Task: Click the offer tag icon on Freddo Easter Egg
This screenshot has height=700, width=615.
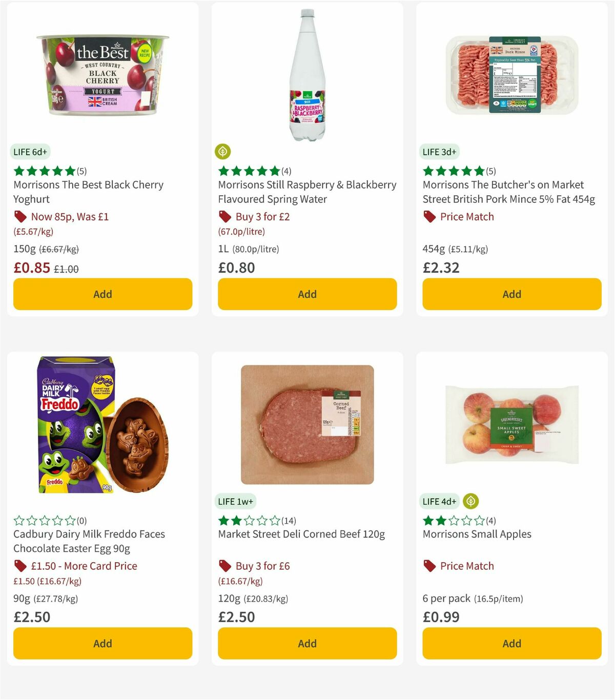Action: [20, 566]
